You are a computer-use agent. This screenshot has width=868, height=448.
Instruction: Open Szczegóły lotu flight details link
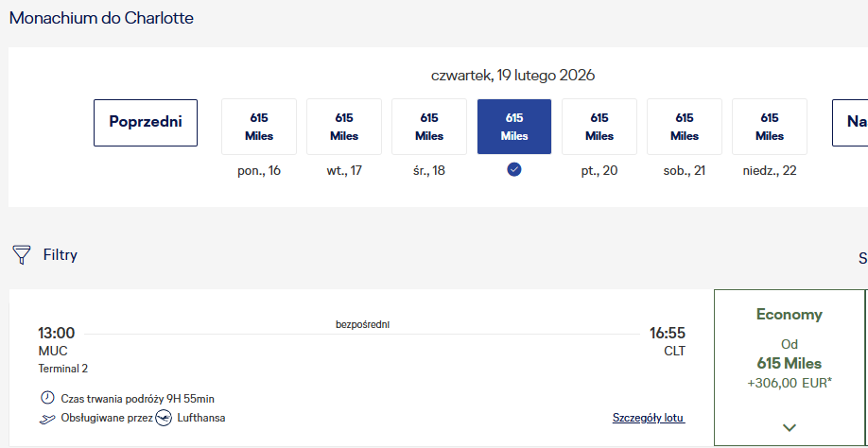[x=649, y=418]
